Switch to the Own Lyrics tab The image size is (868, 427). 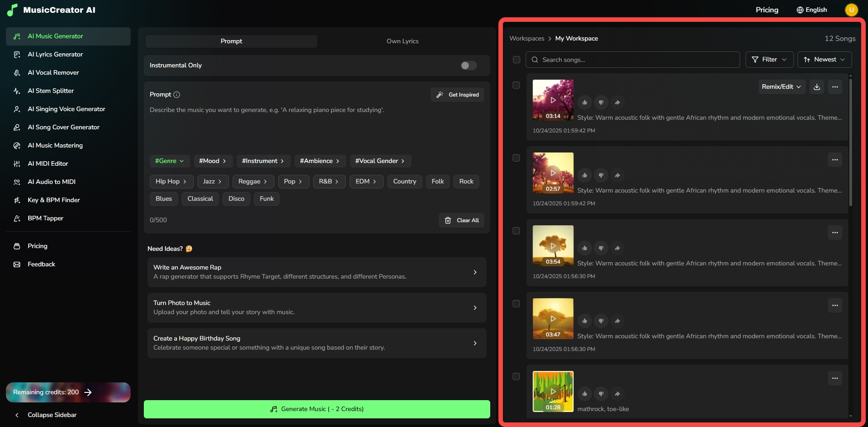click(x=402, y=41)
